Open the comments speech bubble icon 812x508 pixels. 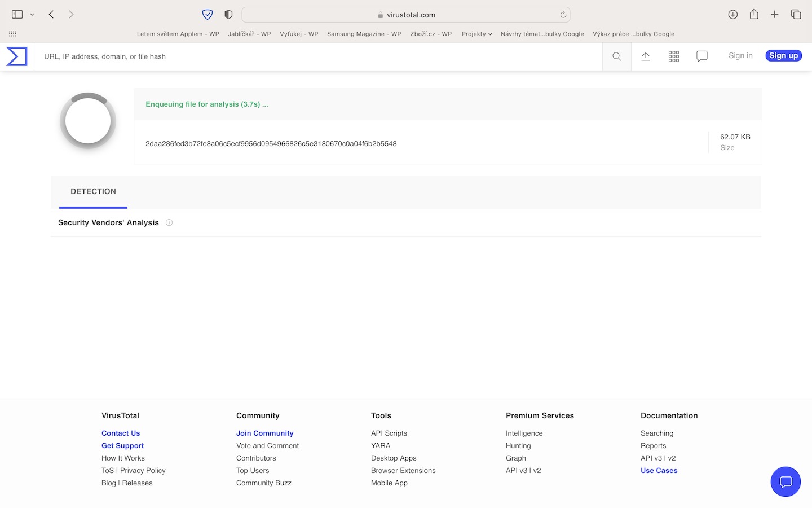[x=702, y=56]
